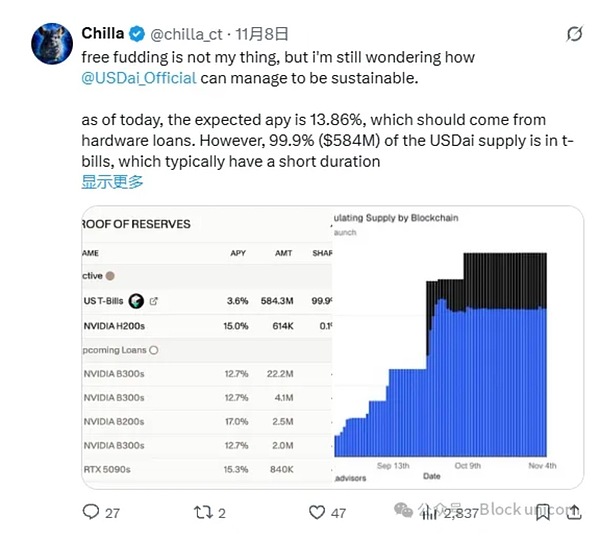600x543 pixels.
Task: Click the reply comment icon
Action: pyautogui.click(x=91, y=512)
